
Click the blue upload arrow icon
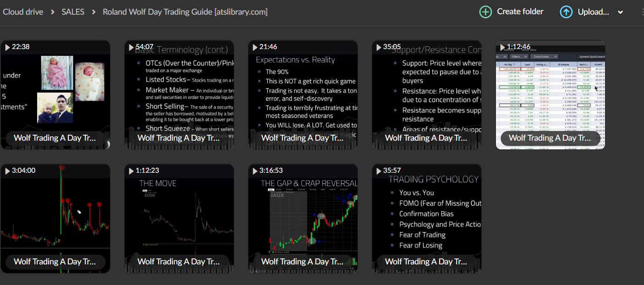click(x=566, y=11)
